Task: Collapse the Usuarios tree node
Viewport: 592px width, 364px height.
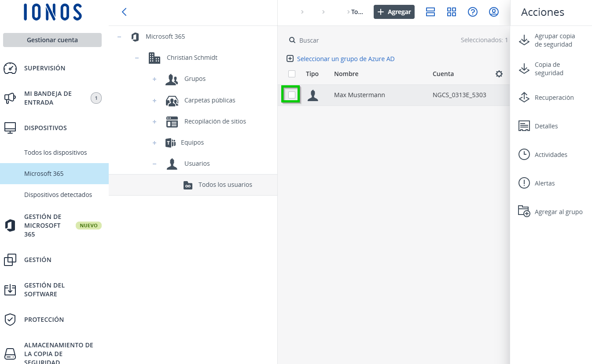Action: 154,164
